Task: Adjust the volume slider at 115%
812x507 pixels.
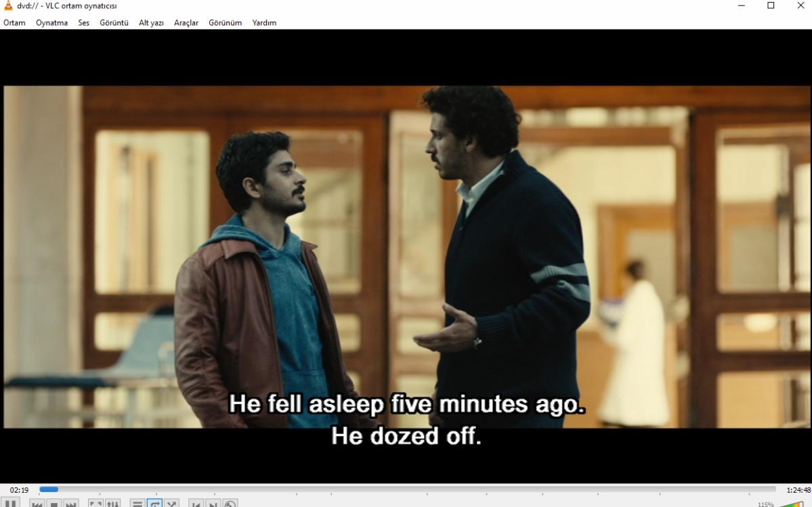Action: click(793, 504)
